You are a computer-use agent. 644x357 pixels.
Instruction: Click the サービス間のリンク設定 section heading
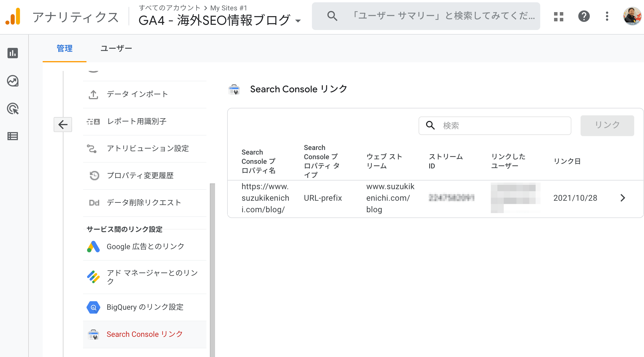[x=125, y=229]
